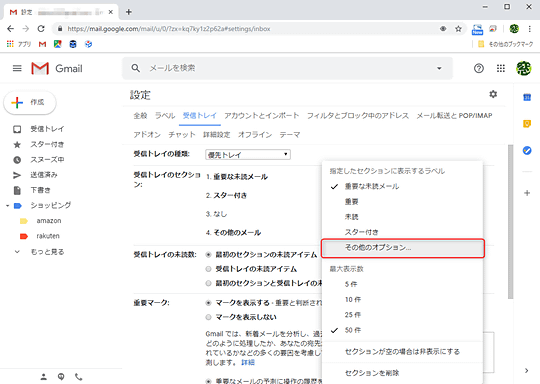This screenshot has height=384, width=540.
Task: Open Hangouts contacts person icon
Action: tap(44, 377)
